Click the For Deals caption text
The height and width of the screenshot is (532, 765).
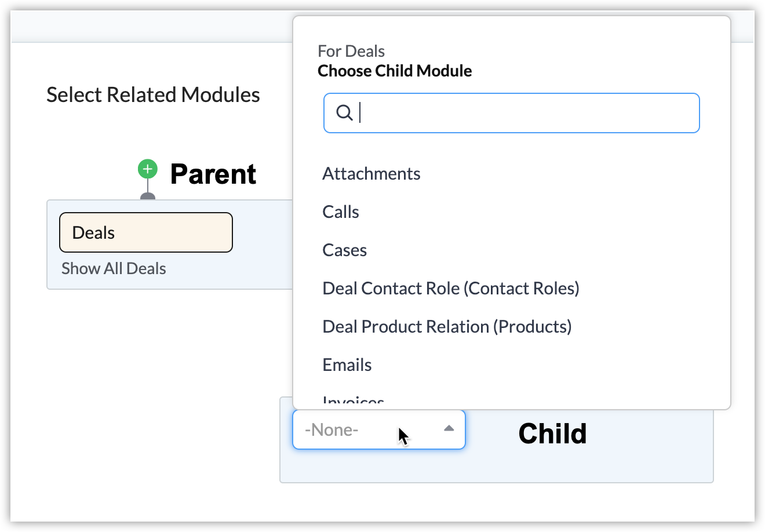[351, 52]
